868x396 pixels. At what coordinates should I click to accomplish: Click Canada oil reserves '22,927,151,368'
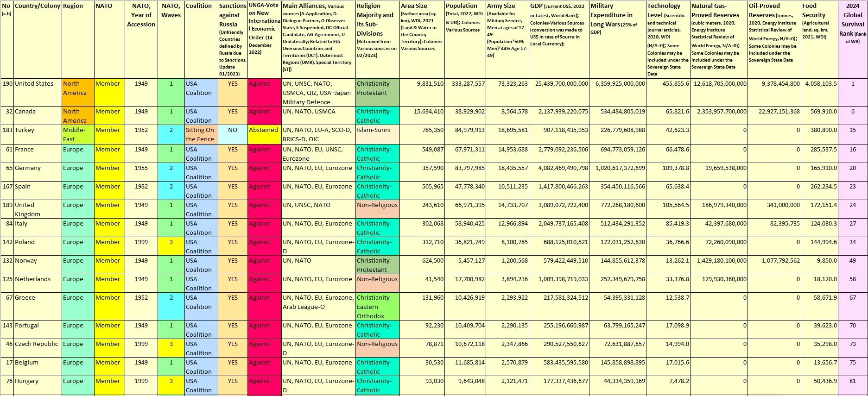[x=774, y=116]
